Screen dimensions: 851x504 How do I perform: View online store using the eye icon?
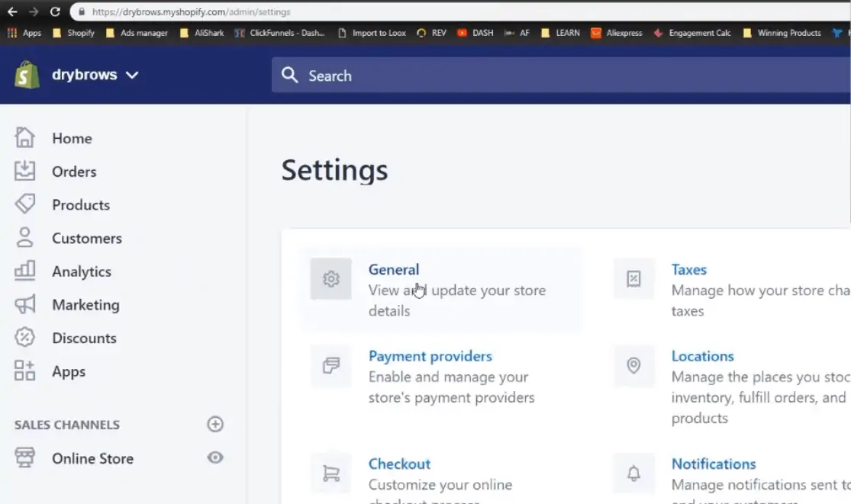215,457
